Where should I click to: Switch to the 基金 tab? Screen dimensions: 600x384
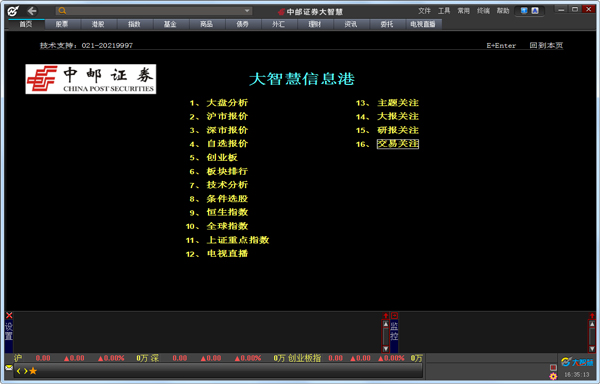[x=170, y=24]
